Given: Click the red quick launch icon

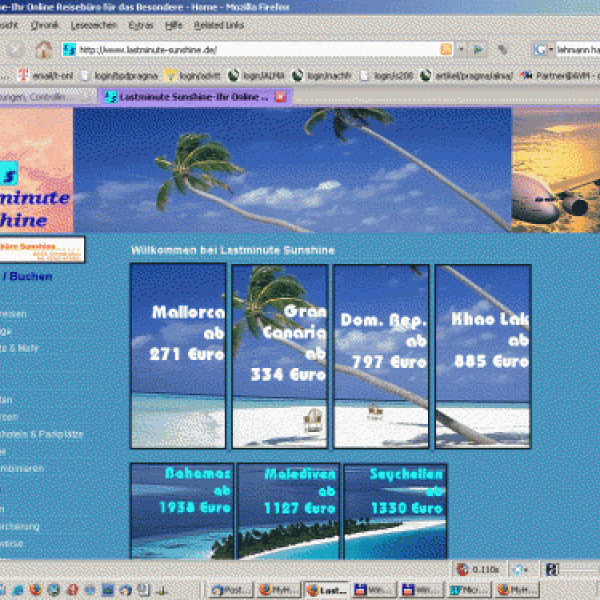Looking at the screenshot, I should 72,590.
